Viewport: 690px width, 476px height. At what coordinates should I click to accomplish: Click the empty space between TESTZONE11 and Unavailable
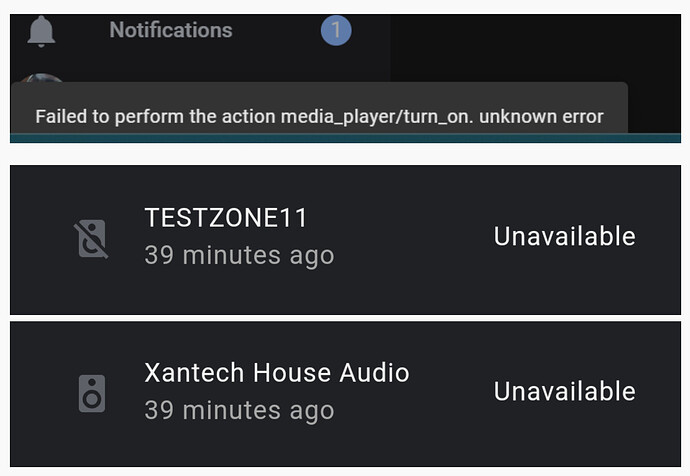coord(410,238)
